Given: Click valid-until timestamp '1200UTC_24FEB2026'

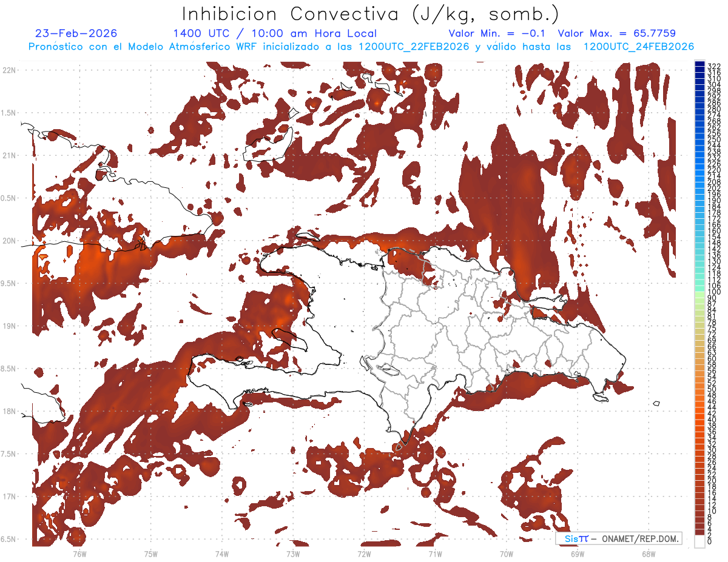Looking at the screenshot, I should tap(638, 47).
